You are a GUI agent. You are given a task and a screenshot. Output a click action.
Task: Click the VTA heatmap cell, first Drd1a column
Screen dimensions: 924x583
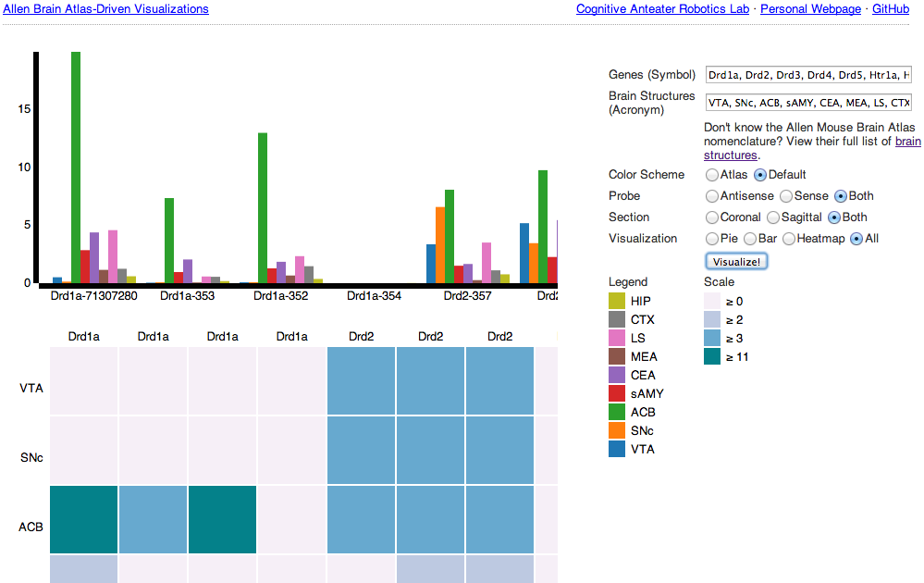[83, 380]
